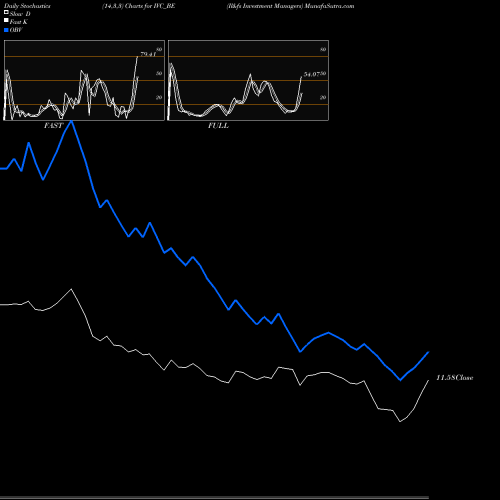Screen dimensions: 500x500
Task: Click the 20 axis label in FULL chart
Action: (x=323, y=97)
